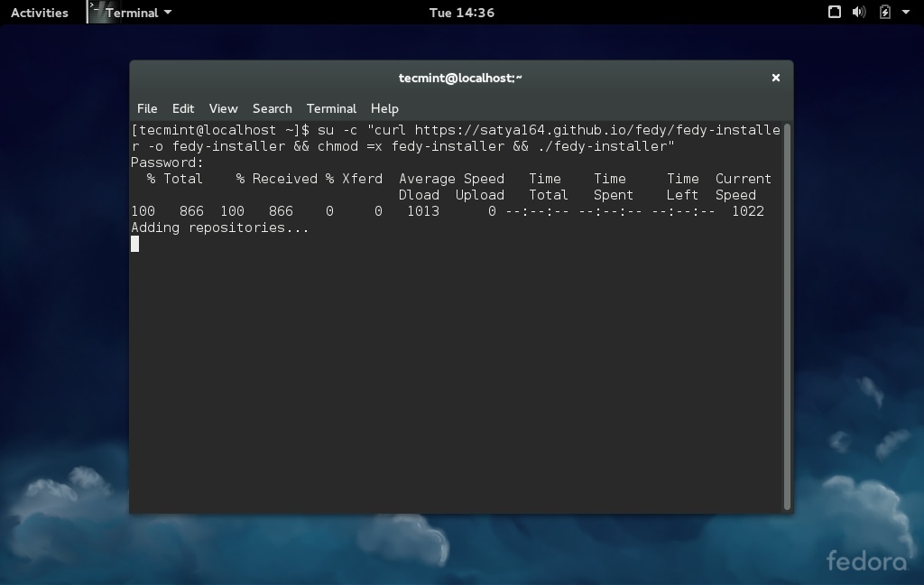Click the "Adding repositories..." output line

220,227
